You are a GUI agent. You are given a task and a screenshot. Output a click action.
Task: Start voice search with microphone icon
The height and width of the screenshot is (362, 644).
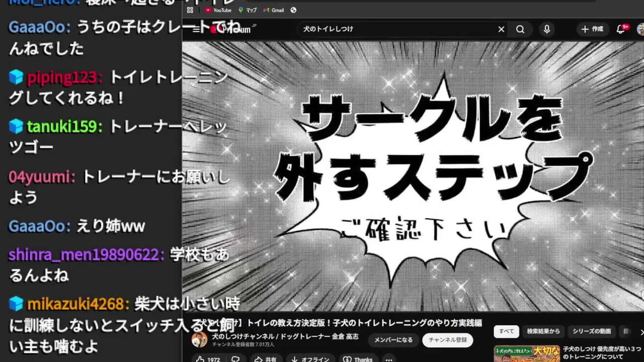[x=547, y=29]
